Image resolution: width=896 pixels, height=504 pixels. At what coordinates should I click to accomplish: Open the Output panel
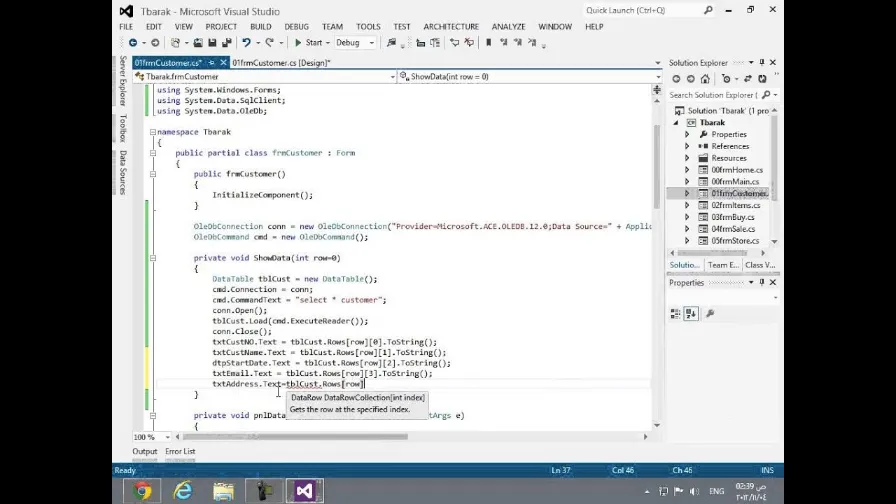coord(145,451)
